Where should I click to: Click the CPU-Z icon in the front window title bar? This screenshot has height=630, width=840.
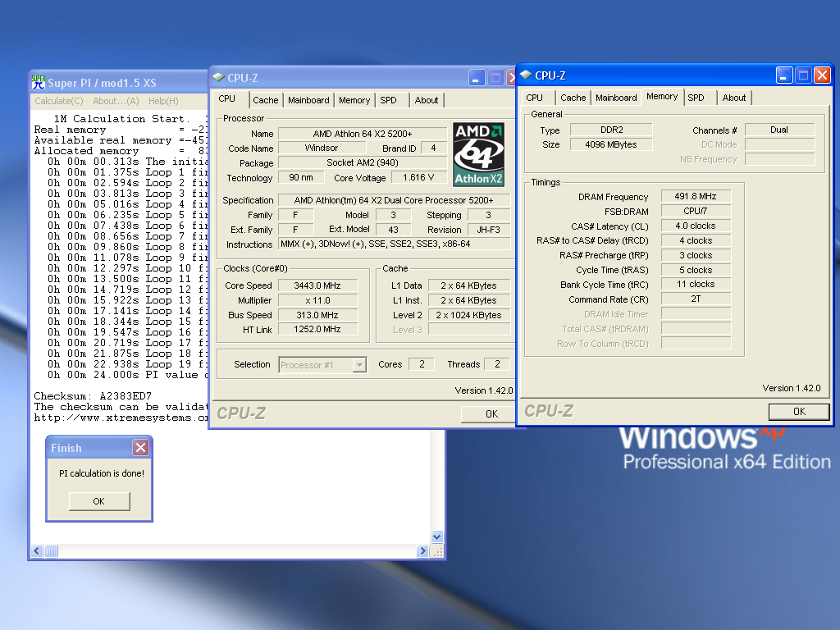pos(526,75)
